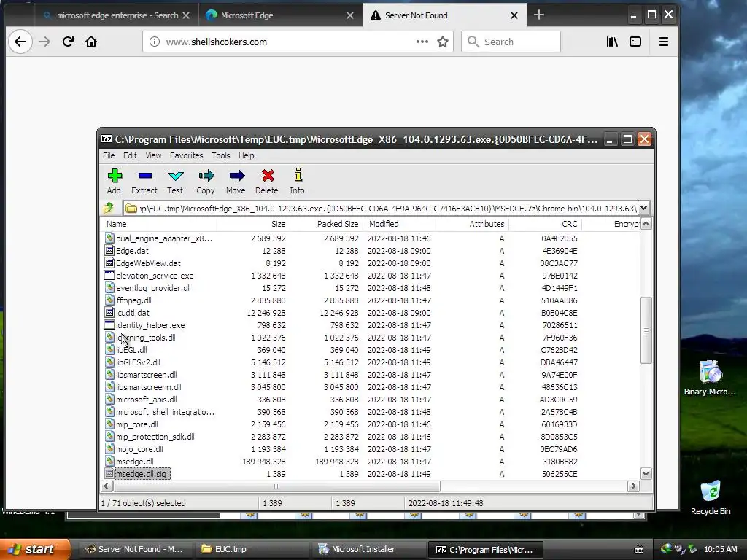Focus the Firefox Search box
This screenshot has width=747, height=560.
tap(511, 42)
